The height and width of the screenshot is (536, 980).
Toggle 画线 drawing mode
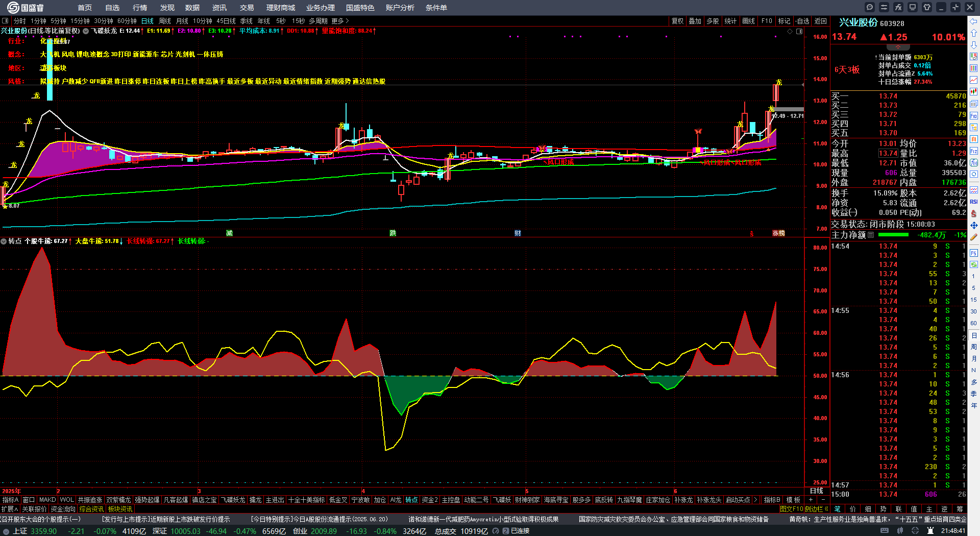click(x=749, y=21)
